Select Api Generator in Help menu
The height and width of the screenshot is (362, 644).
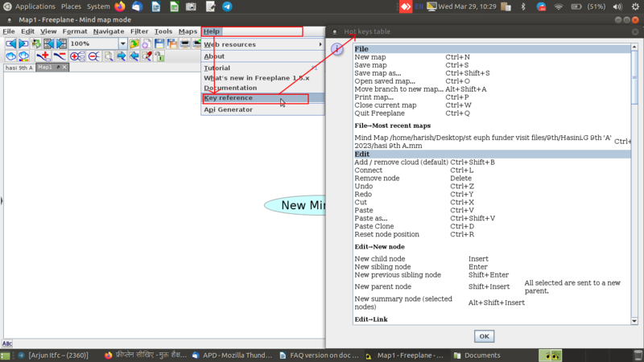point(263,109)
